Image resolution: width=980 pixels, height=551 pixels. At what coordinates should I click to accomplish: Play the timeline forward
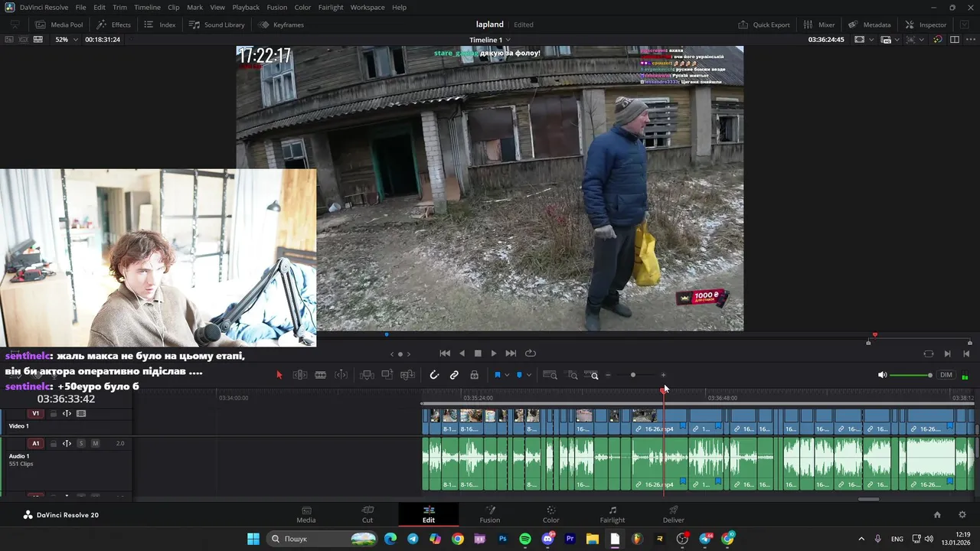click(494, 354)
